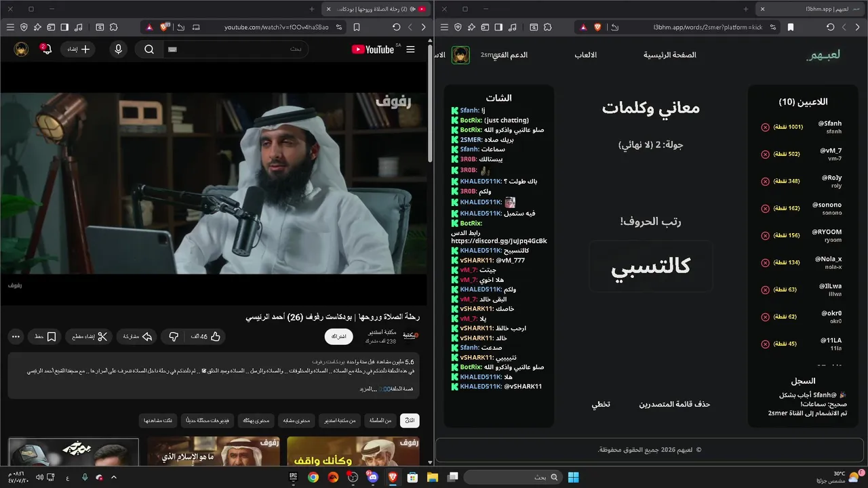Click the video player area
Viewport: 868px width, 488px height.
214,183
